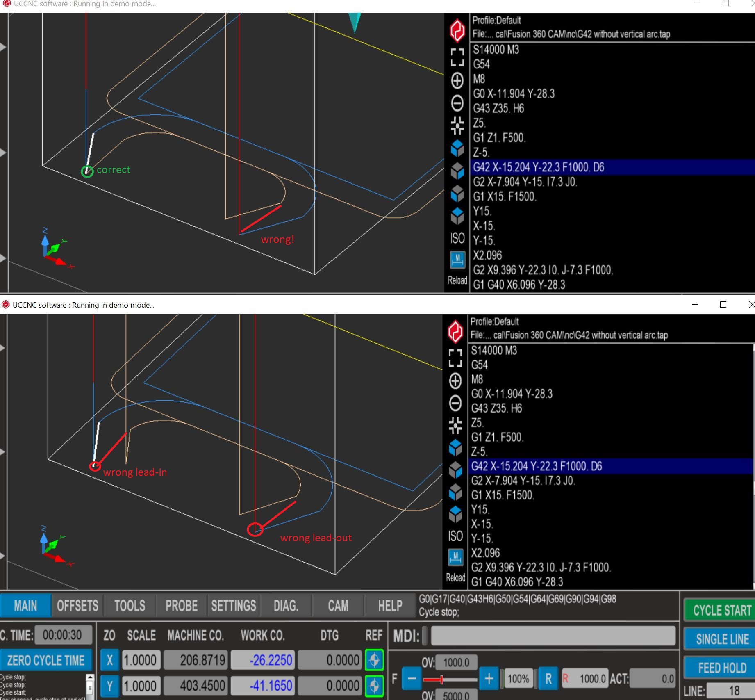
Task: Zoom out the toolpath view, lower window
Action: point(455,403)
